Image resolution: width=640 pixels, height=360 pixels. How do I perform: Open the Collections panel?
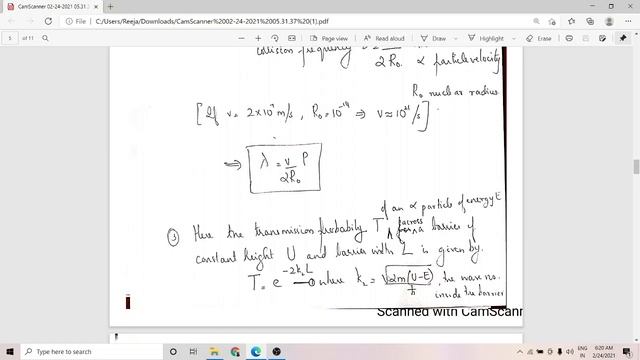(590, 21)
